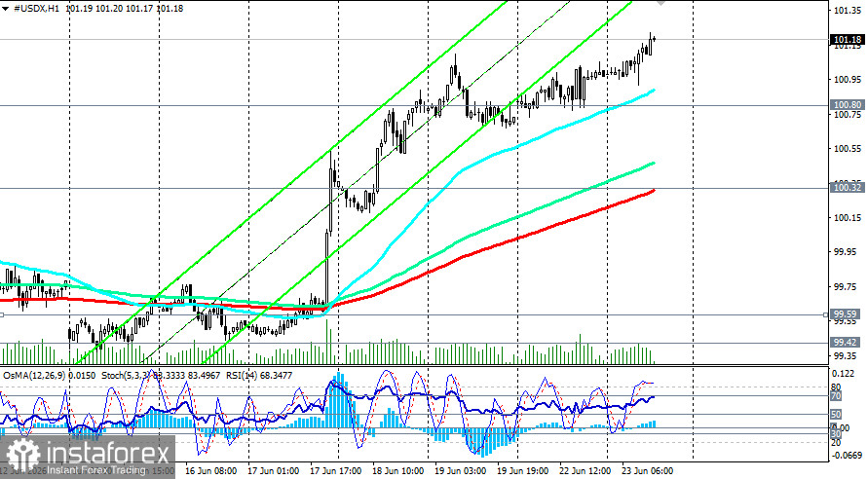Click the 99.75 price scale value
Image resolution: width=868 pixels, height=479 pixels.
pos(845,287)
